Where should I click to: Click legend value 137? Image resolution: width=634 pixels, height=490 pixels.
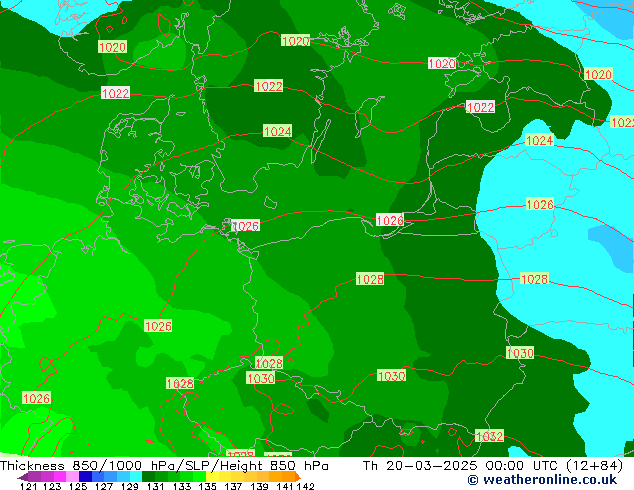(x=234, y=486)
